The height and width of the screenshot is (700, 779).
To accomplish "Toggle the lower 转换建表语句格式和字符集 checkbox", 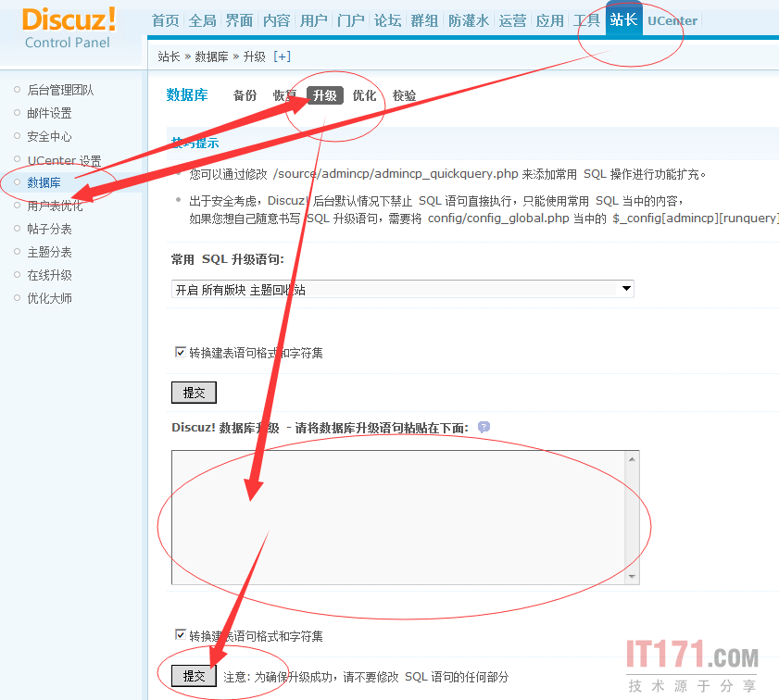I will tap(181, 636).
